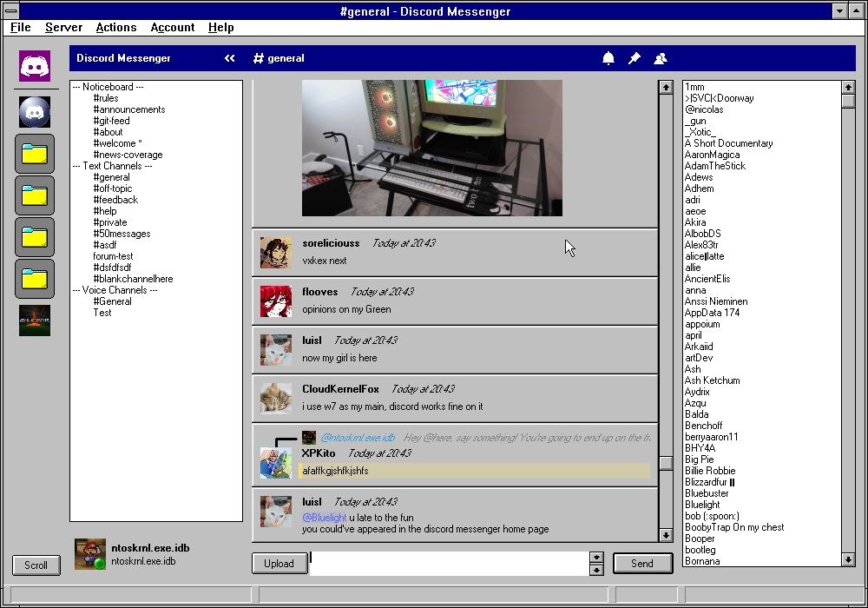This screenshot has width=868, height=608.
Task: Switch to #off-topic channel
Action: click(112, 188)
